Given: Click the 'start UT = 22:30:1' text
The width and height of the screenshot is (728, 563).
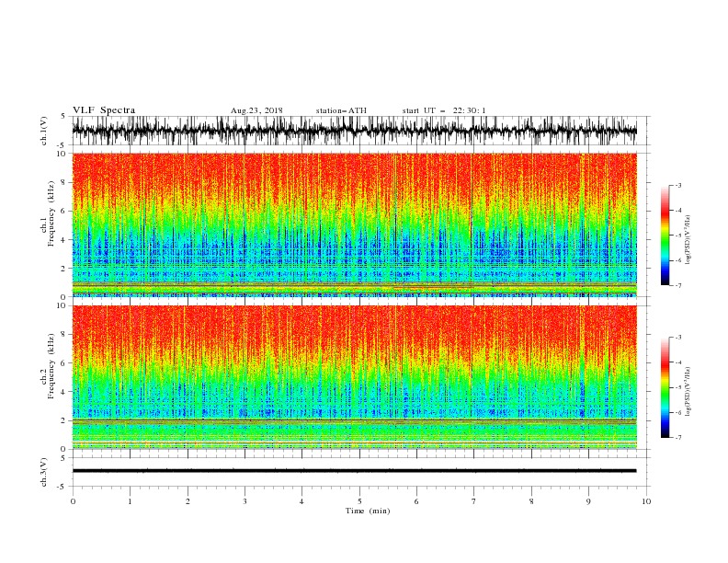Looking at the screenshot, I should 444,110.
